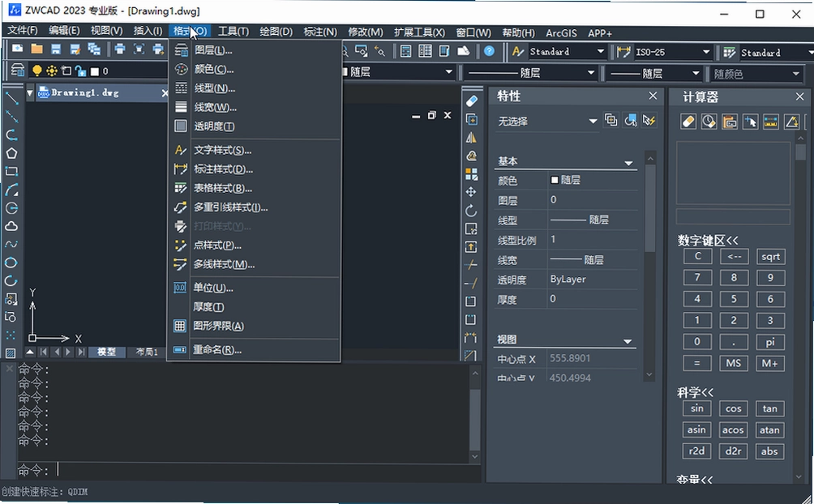This screenshot has height=504, width=814.
Task: Click the d2r conversion button
Action: pyautogui.click(x=733, y=451)
